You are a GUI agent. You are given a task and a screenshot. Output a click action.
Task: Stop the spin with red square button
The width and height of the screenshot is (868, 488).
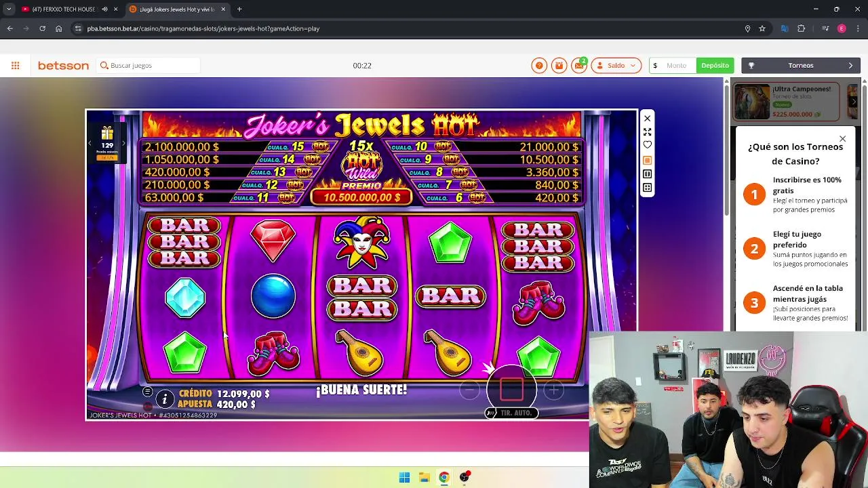(x=511, y=390)
